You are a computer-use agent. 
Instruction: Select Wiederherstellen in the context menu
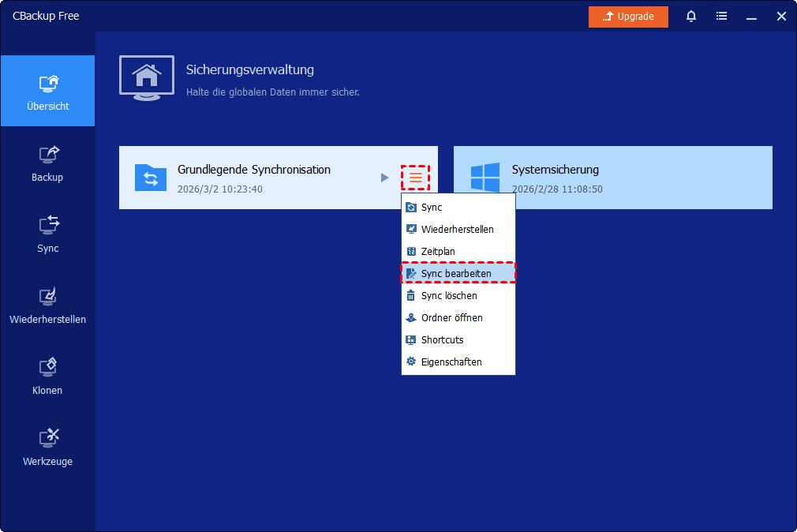coord(458,230)
